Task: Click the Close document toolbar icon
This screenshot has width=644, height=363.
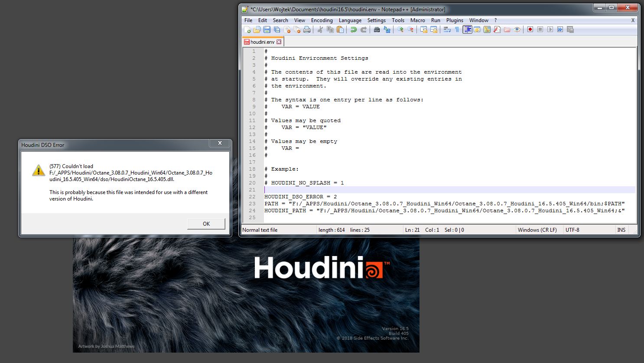Action: pyautogui.click(x=287, y=29)
